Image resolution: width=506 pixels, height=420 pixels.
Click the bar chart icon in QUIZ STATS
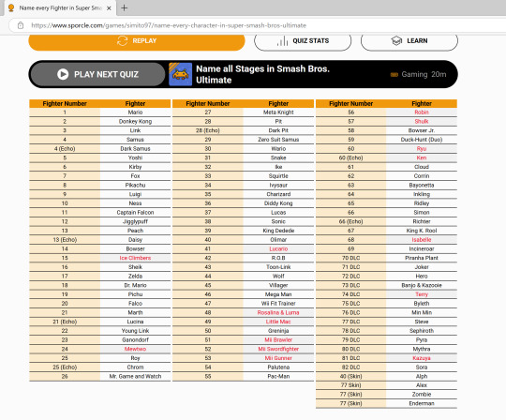(282, 41)
